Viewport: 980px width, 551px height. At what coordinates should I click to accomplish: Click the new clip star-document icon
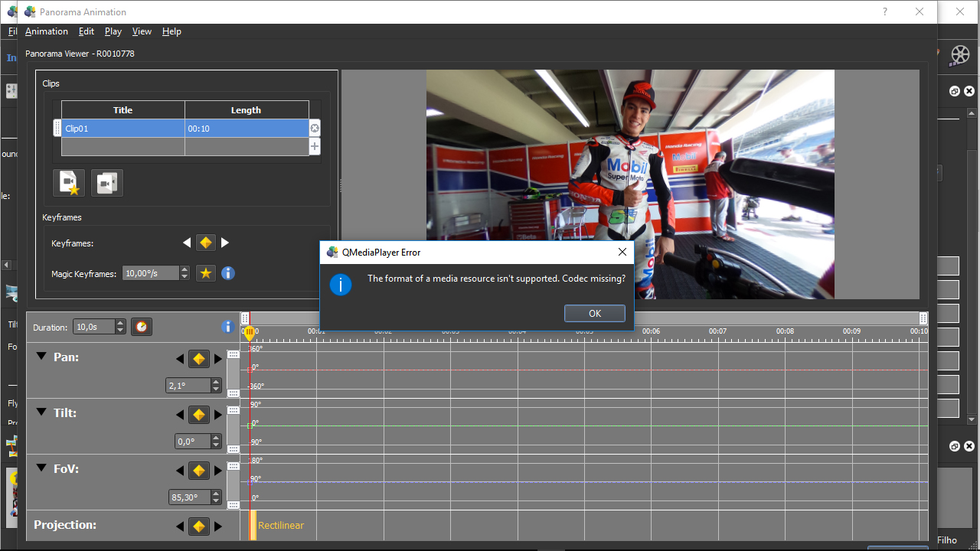pos(69,183)
